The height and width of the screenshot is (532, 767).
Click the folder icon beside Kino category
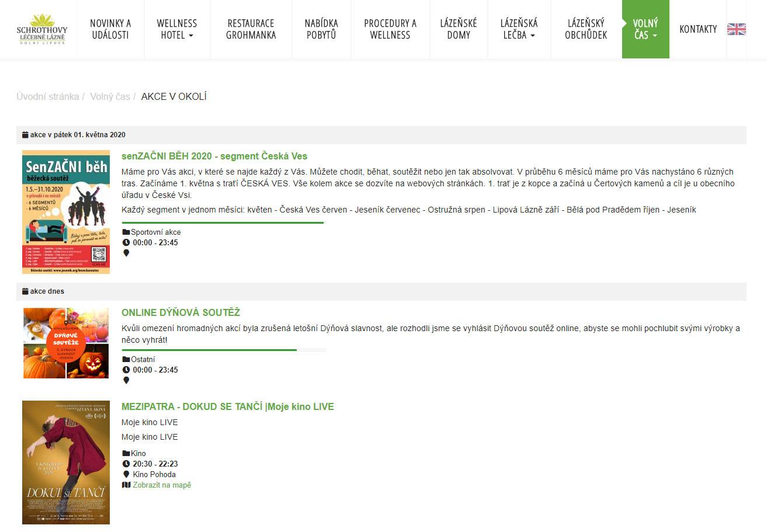(x=126, y=453)
